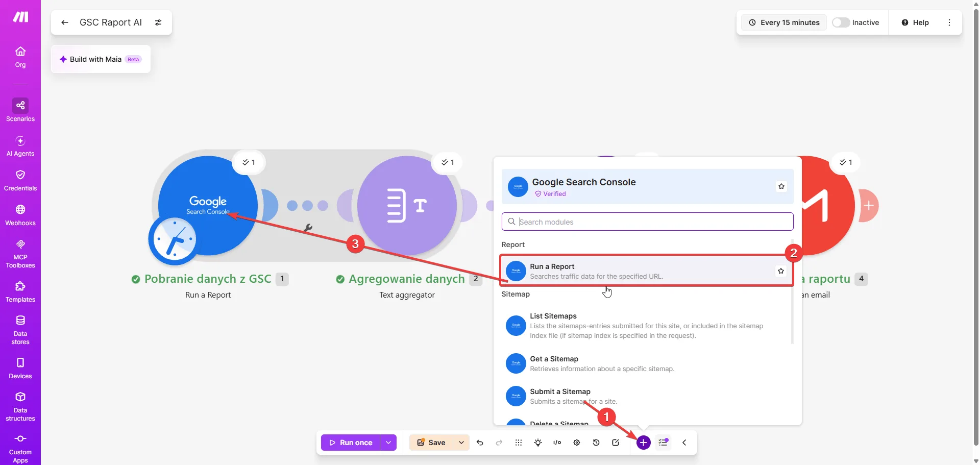This screenshot has height=465, width=980.
Task: Click the Run once button
Action: point(351,443)
